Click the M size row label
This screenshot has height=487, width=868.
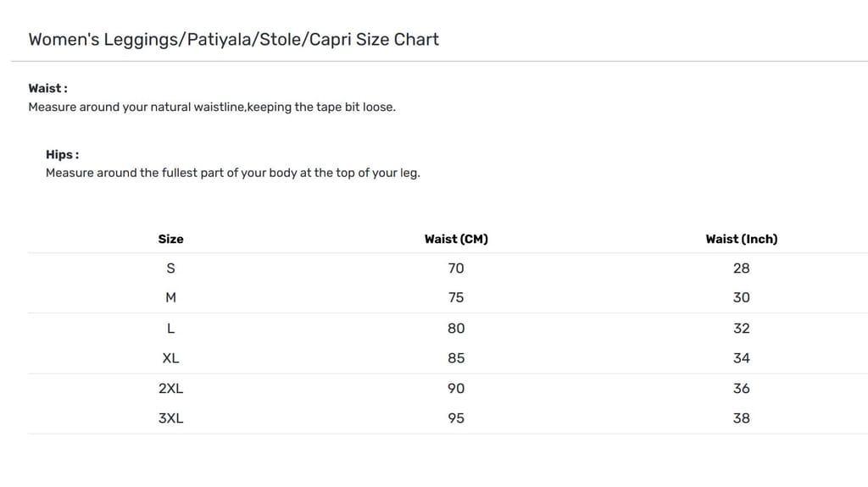[x=170, y=297]
